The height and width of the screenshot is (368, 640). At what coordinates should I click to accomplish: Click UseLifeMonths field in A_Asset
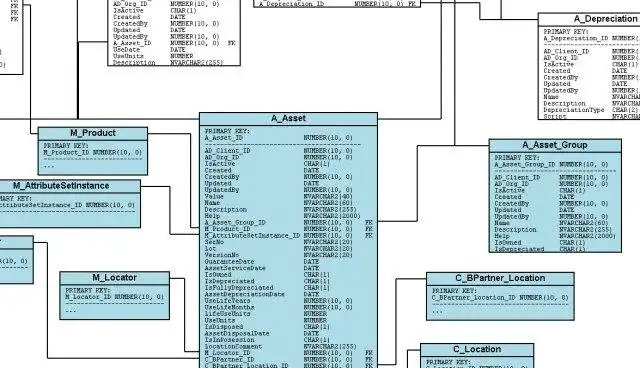pos(279,308)
